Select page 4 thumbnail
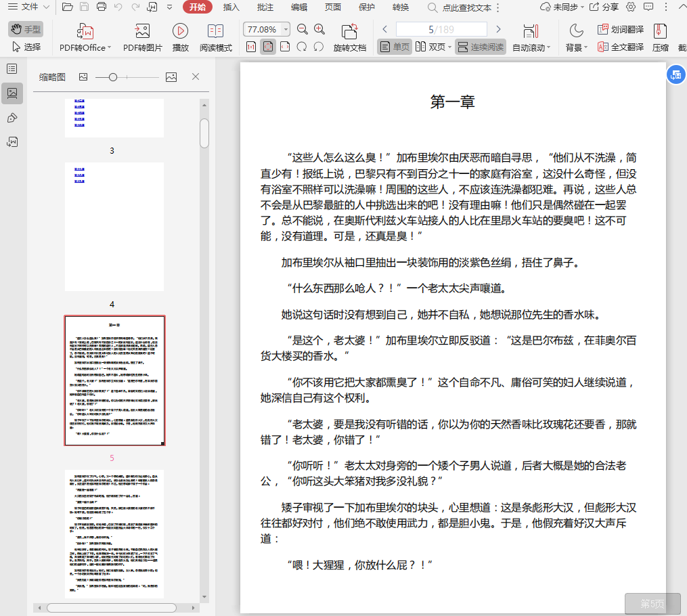 (x=114, y=227)
